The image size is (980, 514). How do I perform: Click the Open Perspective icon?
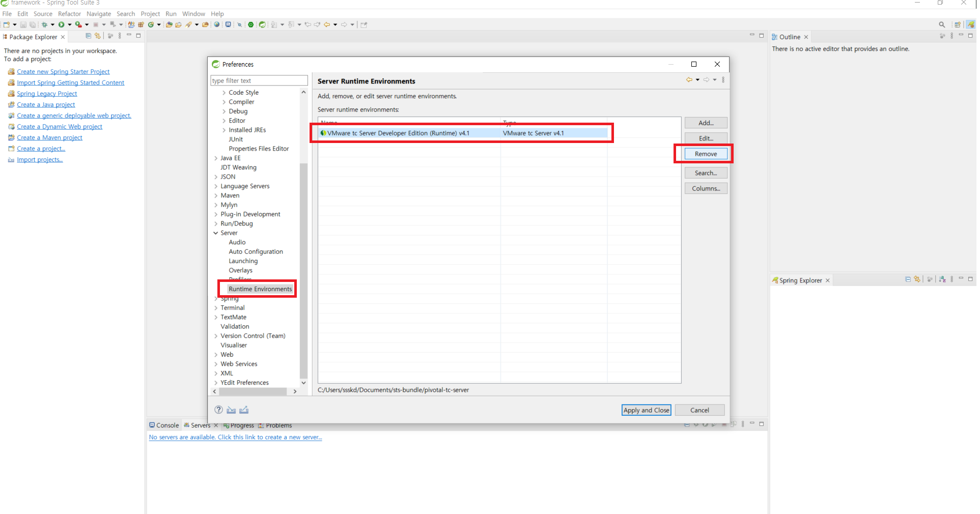tap(958, 24)
